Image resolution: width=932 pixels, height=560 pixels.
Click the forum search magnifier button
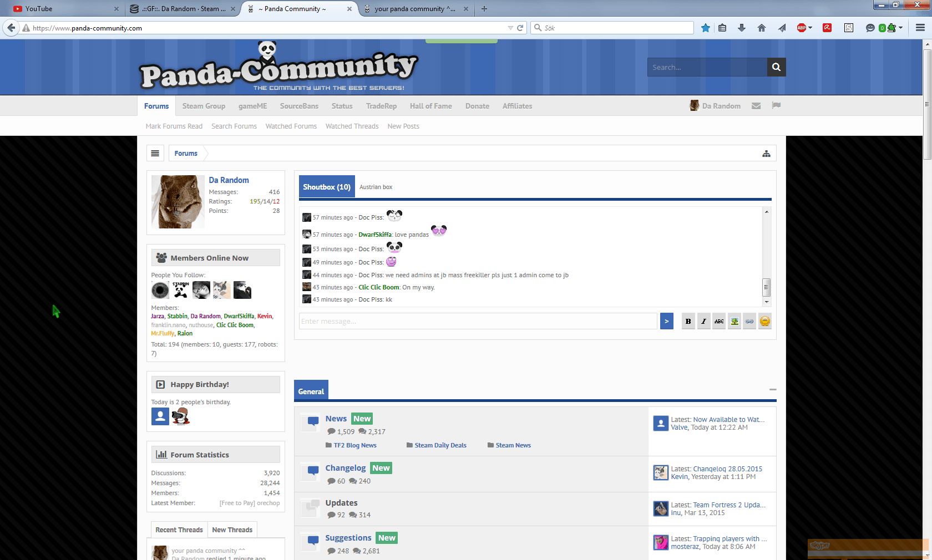776,67
